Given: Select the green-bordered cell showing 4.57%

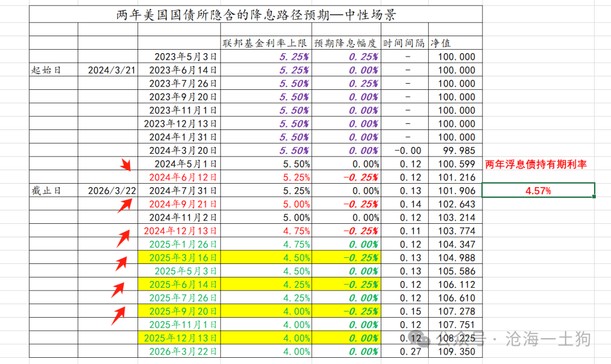Looking at the screenshot, I should point(538,190).
